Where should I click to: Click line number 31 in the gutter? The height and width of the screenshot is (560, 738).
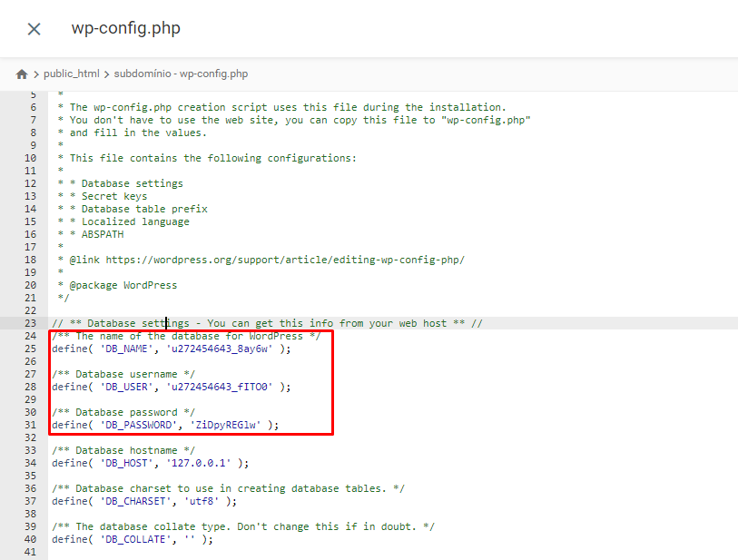tap(33, 424)
